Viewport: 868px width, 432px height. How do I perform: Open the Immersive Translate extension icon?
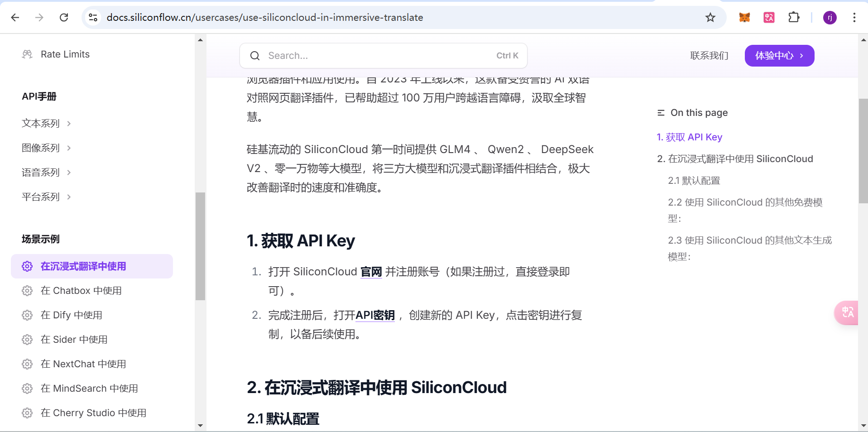[x=769, y=18]
